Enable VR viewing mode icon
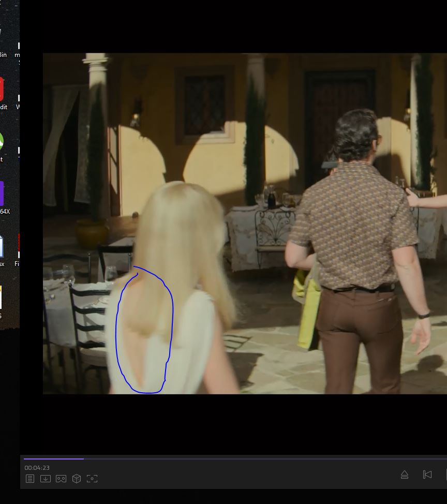 point(61,479)
